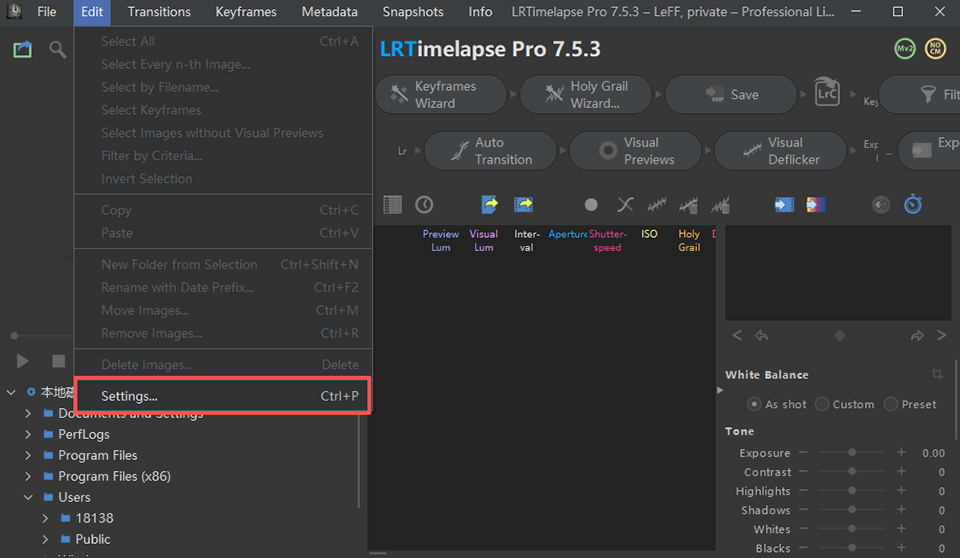This screenshot has width=960, height=558.
Task: Decrease Shadows with the minus button
Action: coord(803,510)
